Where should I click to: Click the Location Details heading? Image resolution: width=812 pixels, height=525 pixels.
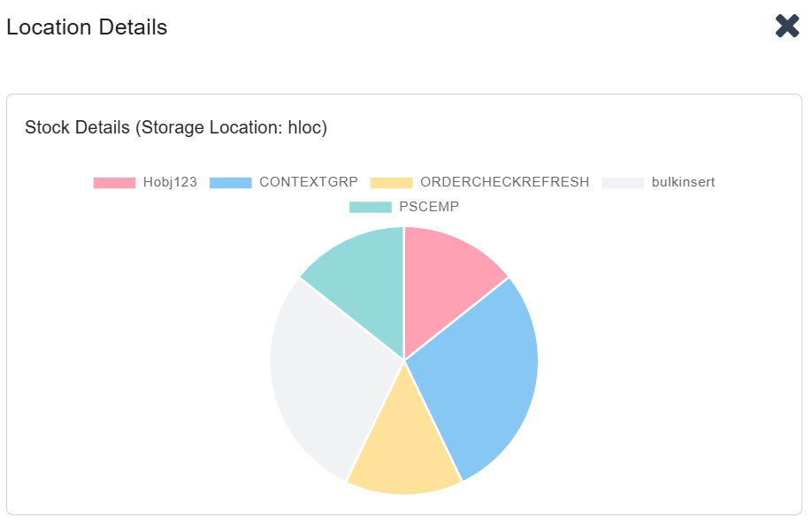[87, 27]
